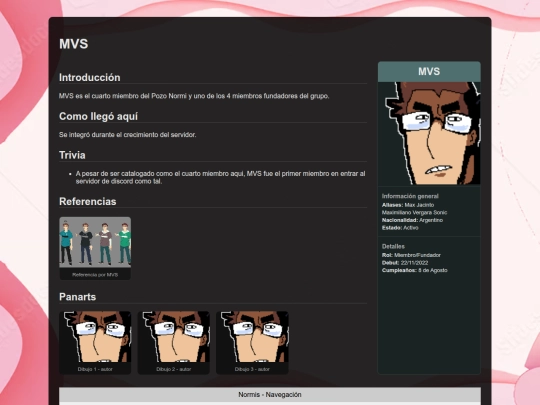The width and height of the screenshot is (540, 405).
Task: Open the Dibujo 3 fanart thumbnail
Action: (252, 336)
